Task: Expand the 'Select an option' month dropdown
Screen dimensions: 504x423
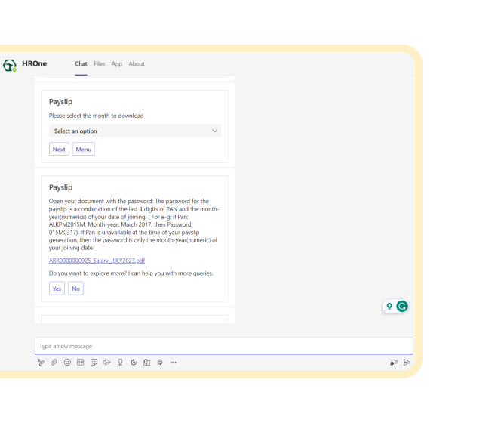Action: pyautogui.click(x=134, y=131)
